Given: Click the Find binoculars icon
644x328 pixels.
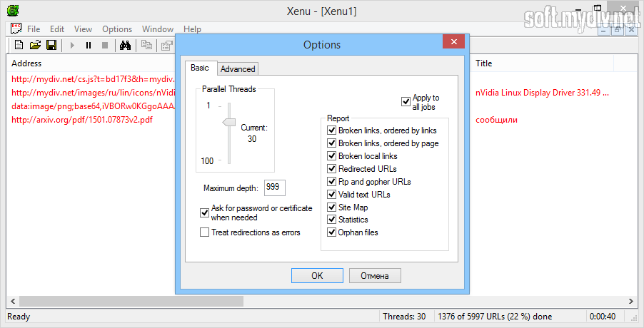Looking at the screenshot, I should (x=124, y=46).
